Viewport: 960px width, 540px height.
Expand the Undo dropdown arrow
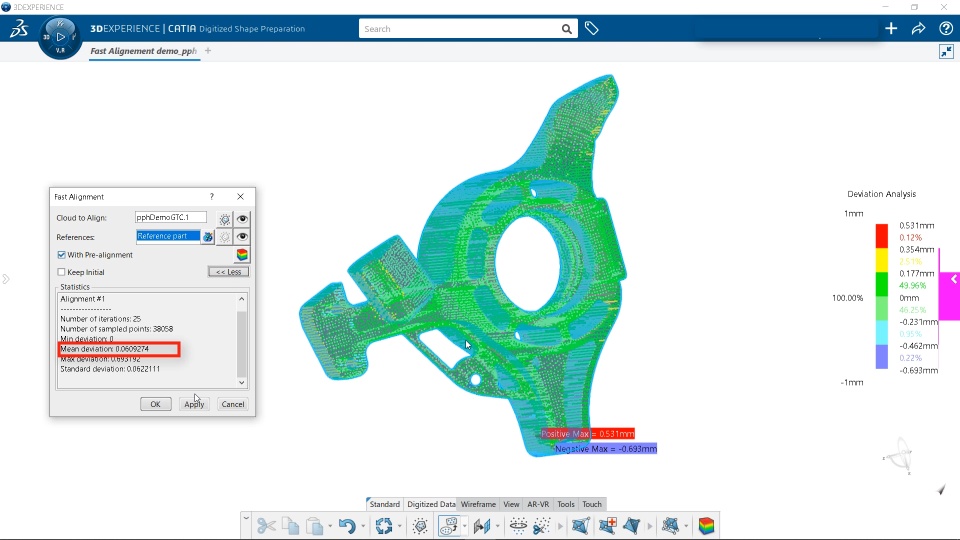click(362, 526)
